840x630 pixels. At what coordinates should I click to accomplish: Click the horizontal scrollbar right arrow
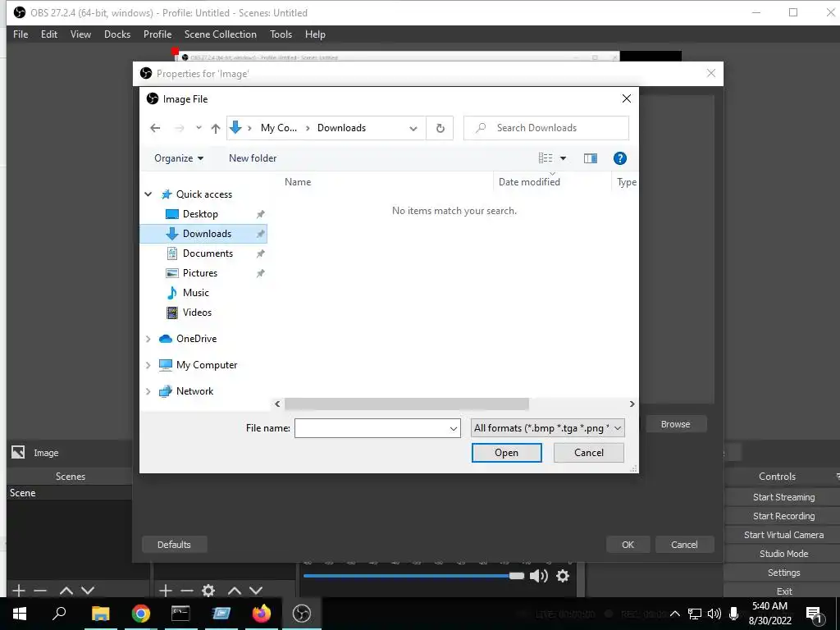click(x=632, y=404)
